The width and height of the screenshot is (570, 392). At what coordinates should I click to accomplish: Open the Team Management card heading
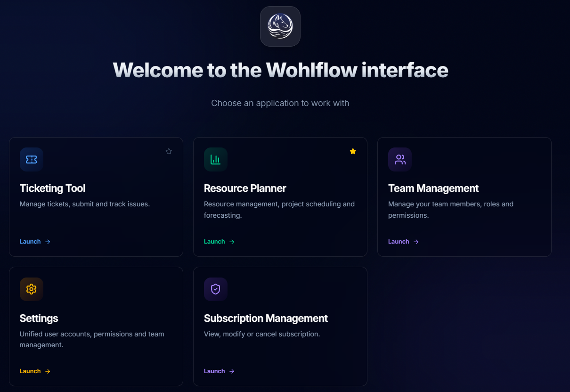pyautogui.click(x=433, y=188)
